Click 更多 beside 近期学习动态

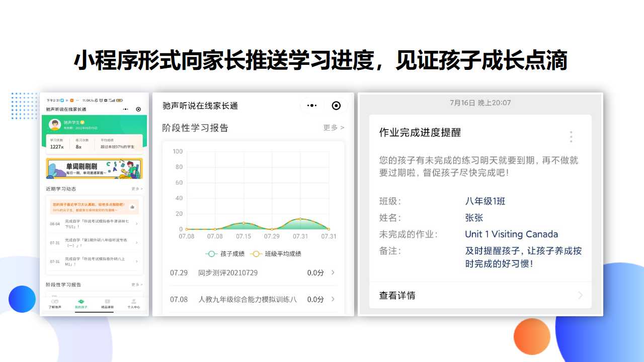click(137, 189)
